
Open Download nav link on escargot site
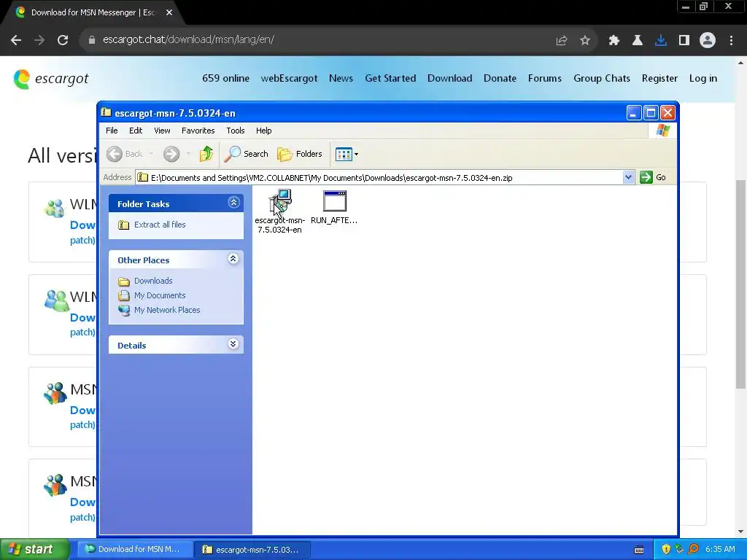[449, 79]
